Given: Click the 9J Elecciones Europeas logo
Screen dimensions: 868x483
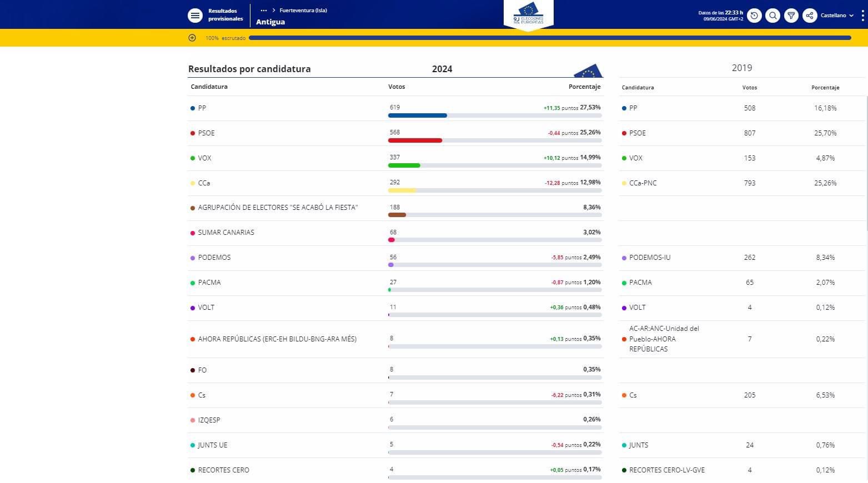Looking at the screenshot, I should pos(529,16).
